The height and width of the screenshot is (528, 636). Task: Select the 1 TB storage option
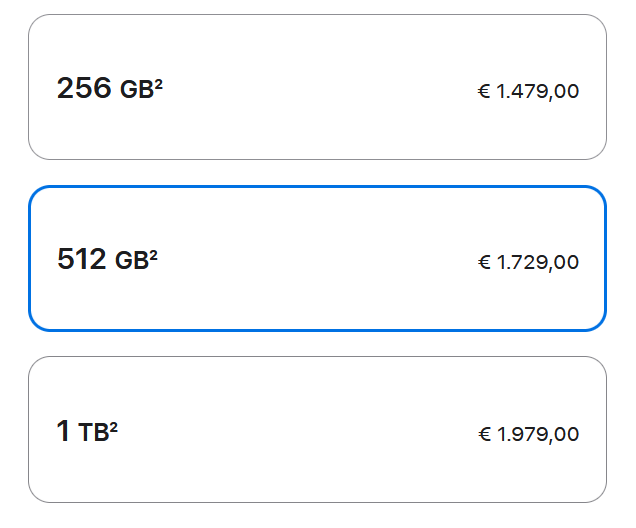(317, 429)
